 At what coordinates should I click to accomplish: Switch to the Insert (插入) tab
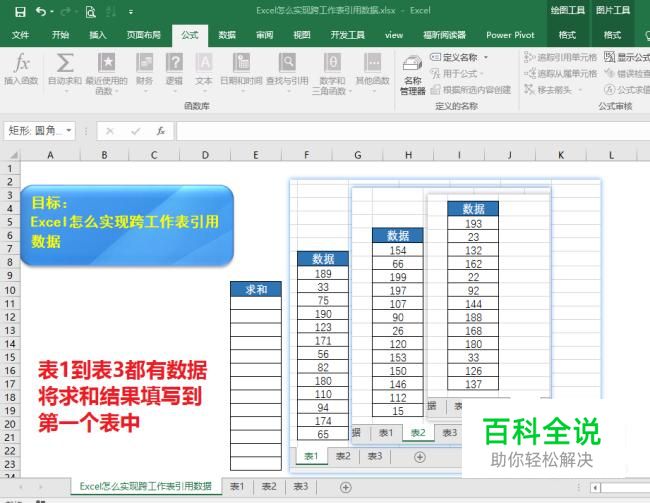click(98, 35)
